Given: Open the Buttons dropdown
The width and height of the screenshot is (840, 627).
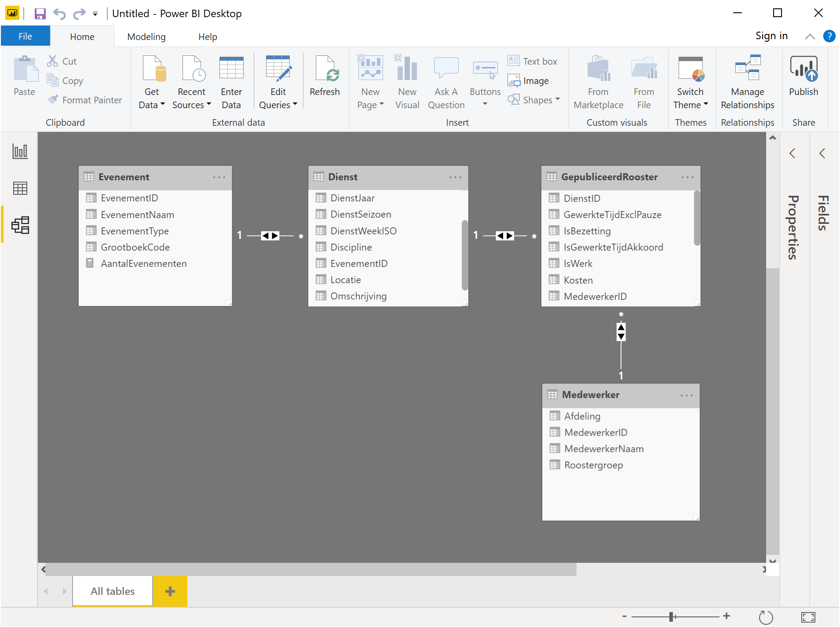Looking at the screenshot, I should (485, 82).
